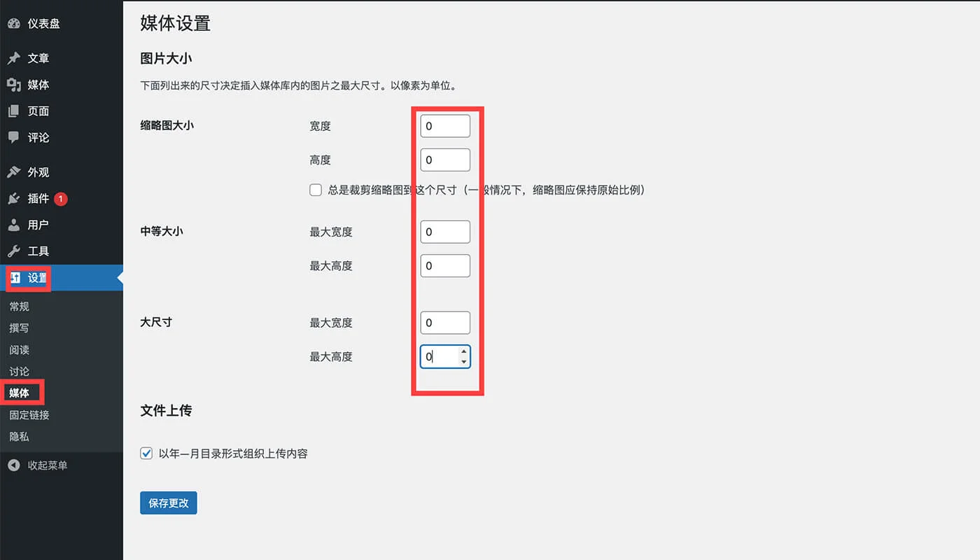
Task: Select the 外观 appearance brush icon
Action: (15, 171)
